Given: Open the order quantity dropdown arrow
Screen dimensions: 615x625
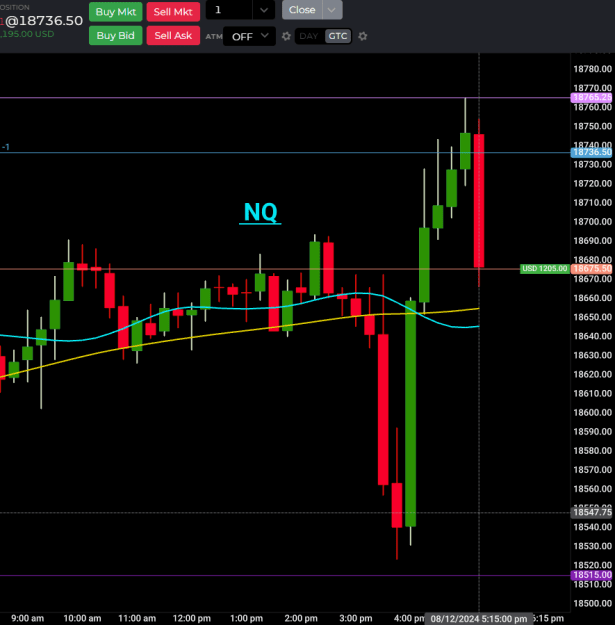Looking at the screenshot, I should click(x=264, y=10).
